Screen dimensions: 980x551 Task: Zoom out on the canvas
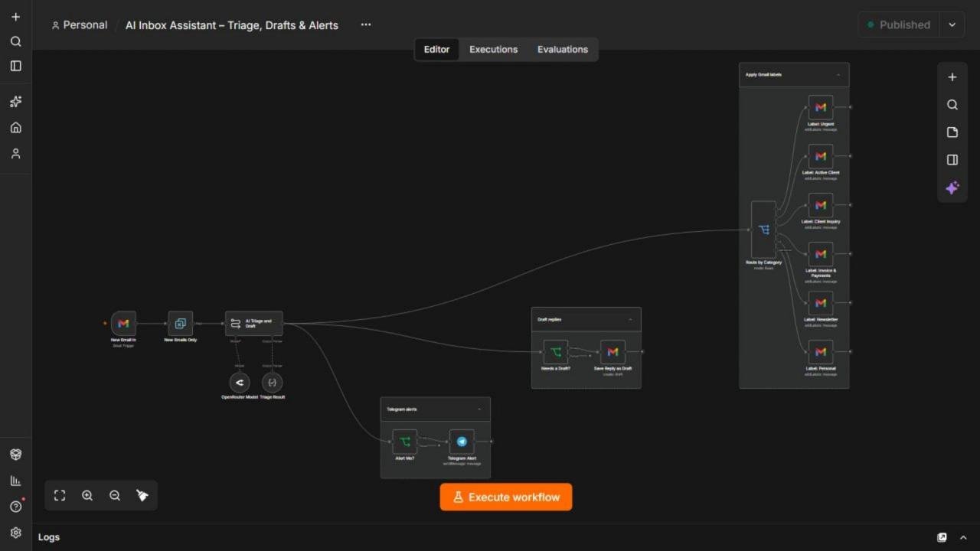coord(115,496)
